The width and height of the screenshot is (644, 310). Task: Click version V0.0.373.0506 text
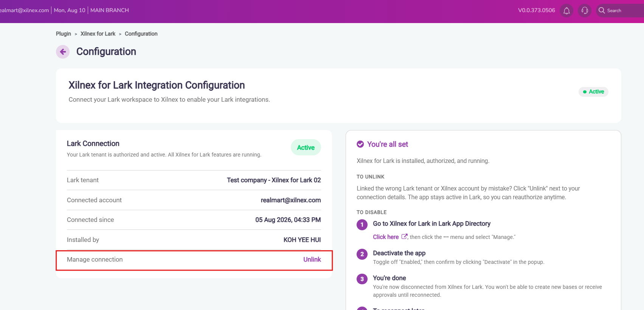coord(537,10)
